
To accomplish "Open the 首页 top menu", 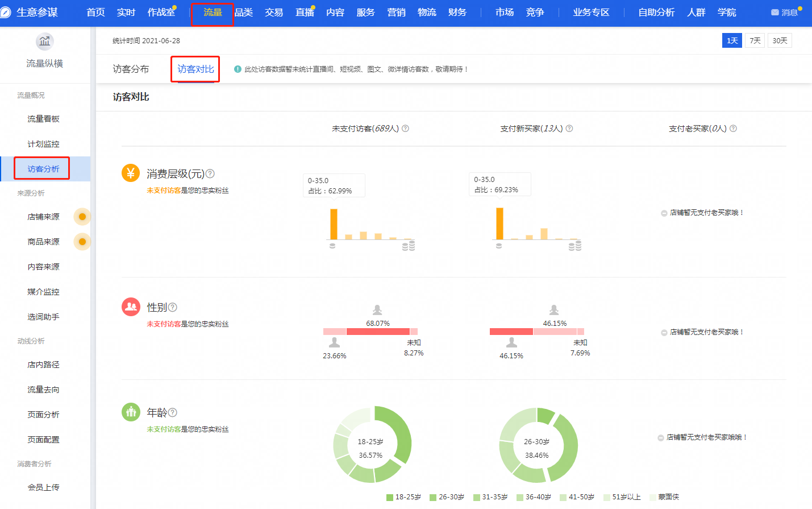I will (x=95, y=12).
